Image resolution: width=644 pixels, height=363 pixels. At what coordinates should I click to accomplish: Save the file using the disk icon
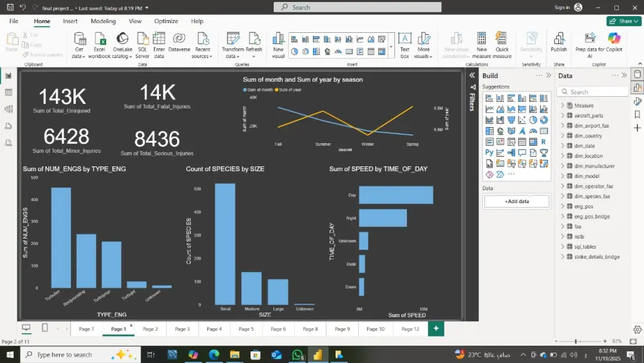click(x=10, y=7)
